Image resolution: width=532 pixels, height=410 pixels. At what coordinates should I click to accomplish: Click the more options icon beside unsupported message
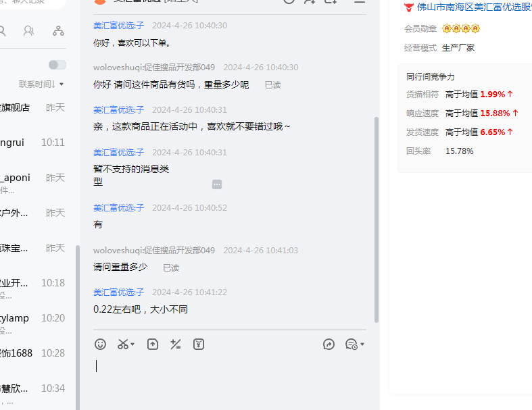coord(217,184)
